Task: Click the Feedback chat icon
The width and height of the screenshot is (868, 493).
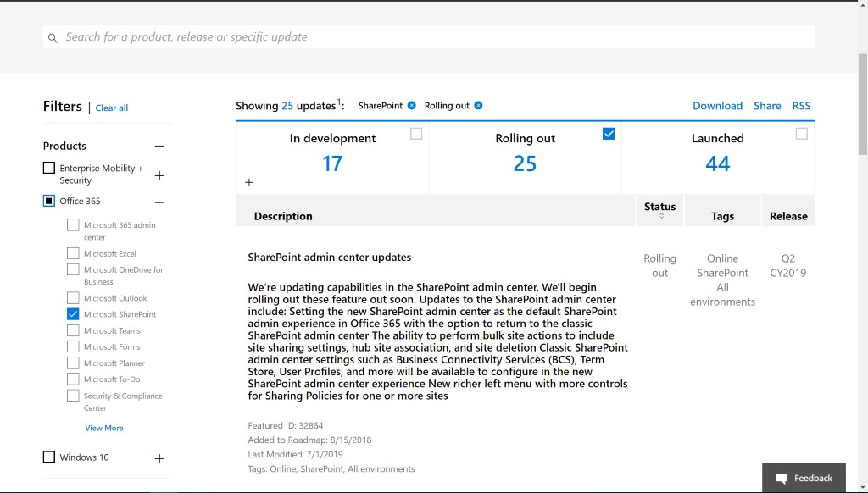Action: (781, 479)
